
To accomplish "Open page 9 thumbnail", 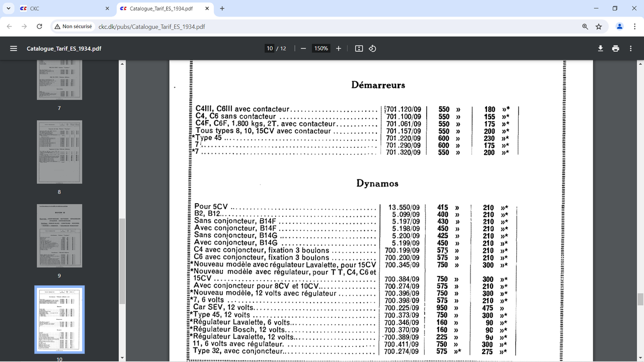I will pyautogui.click(x=59, y=236).
